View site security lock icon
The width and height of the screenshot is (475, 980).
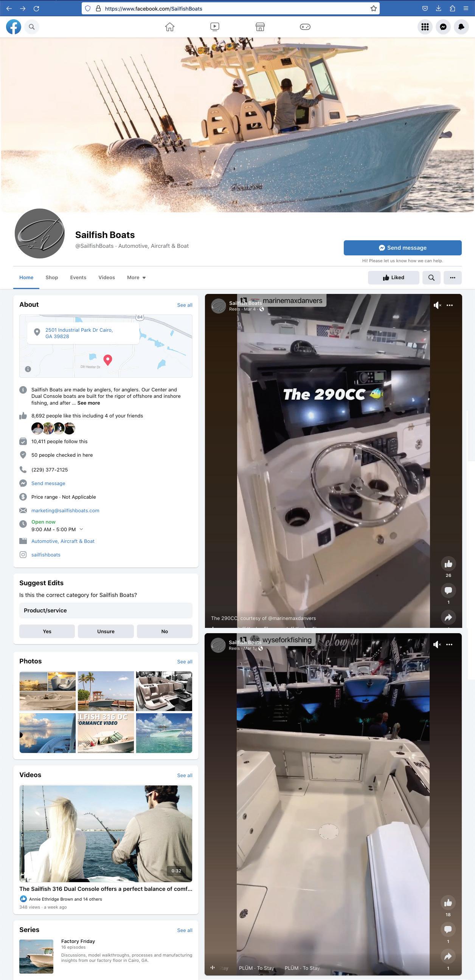98,8
